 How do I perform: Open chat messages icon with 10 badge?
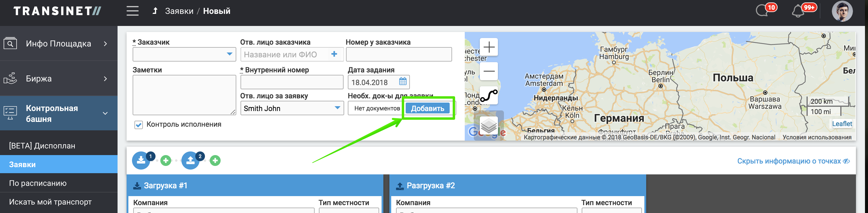pos(762,11)
